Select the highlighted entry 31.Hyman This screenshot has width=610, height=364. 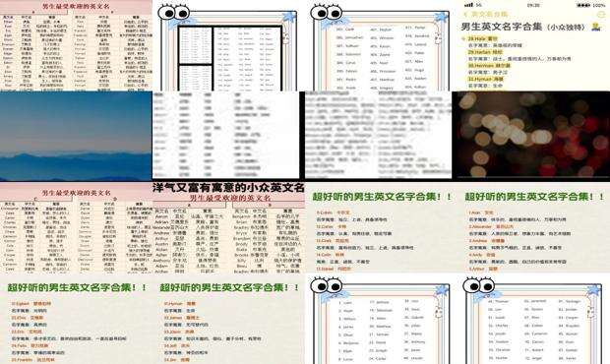click(x=485, y=79)
